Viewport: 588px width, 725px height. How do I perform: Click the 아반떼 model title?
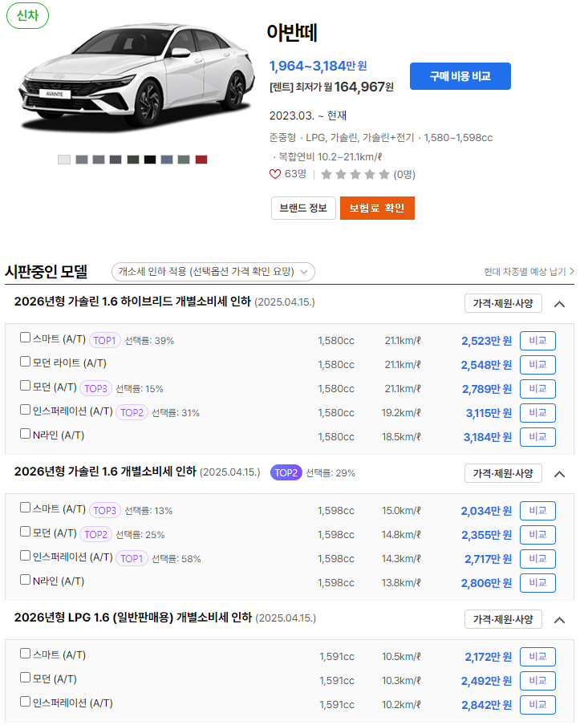(292, 33)
